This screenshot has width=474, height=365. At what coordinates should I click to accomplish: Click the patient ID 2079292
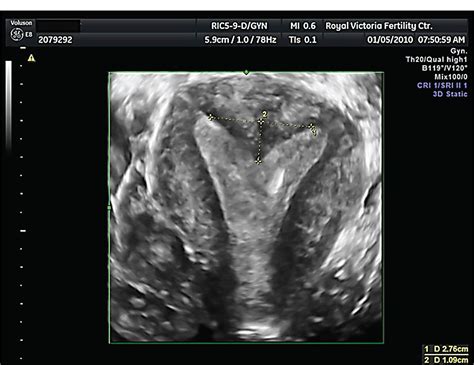pos(55,40)
